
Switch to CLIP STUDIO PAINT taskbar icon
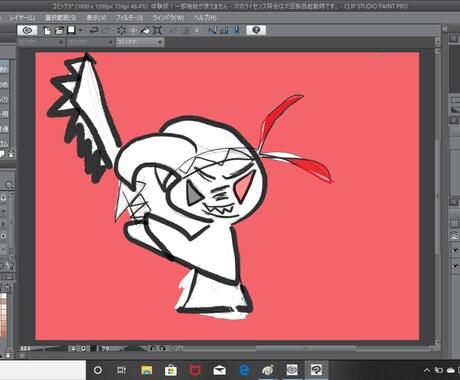pos(316,370)
